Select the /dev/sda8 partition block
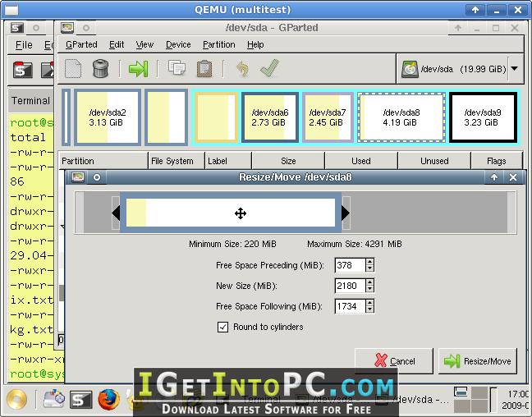The image size is (532, 417). (401, 117)
